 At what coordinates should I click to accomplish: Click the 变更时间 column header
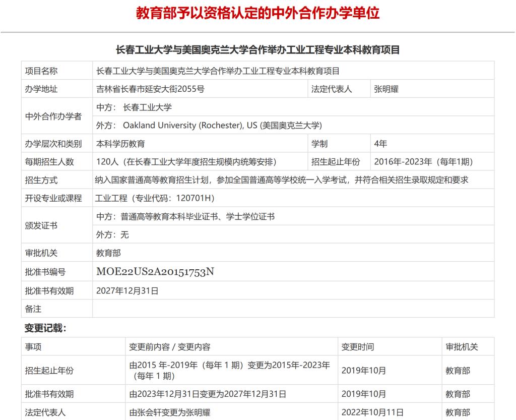pos(358,347)
